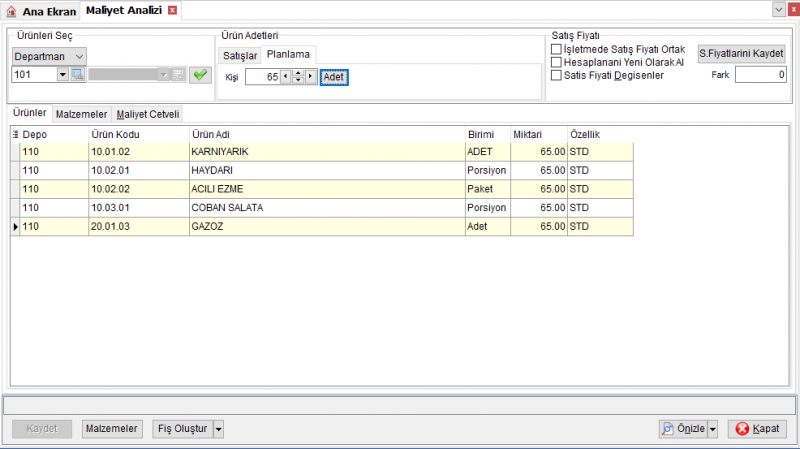Click the Önizle button
The height and width of the screenshot is (449, 800).
(684, 429)
